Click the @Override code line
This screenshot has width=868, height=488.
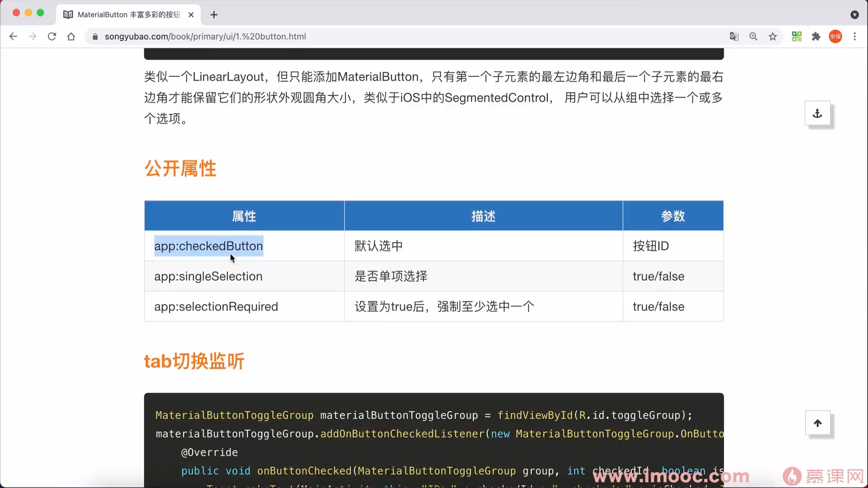pyautogui.click(x=209, y=452)
